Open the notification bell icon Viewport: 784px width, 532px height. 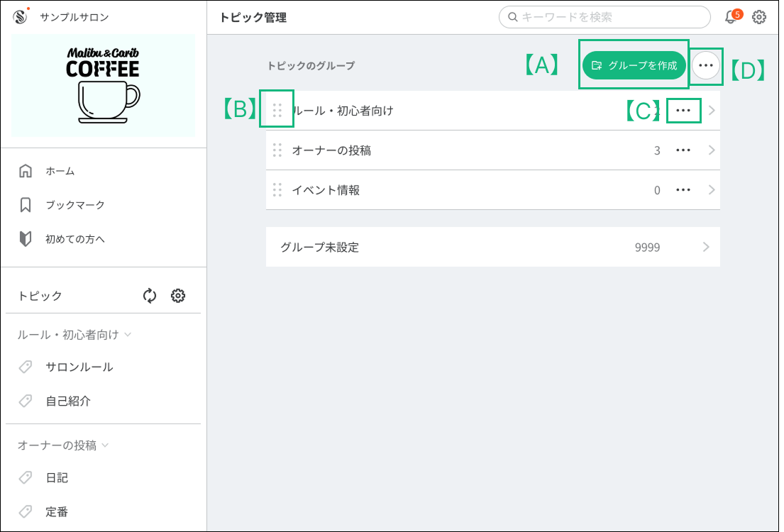click(731, 17)
